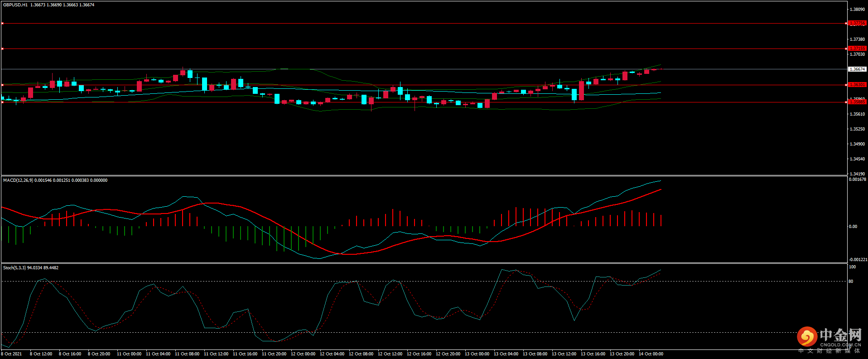
Task: Click the 14 Oct 00:00 time axis label
Action: (651, 354)
